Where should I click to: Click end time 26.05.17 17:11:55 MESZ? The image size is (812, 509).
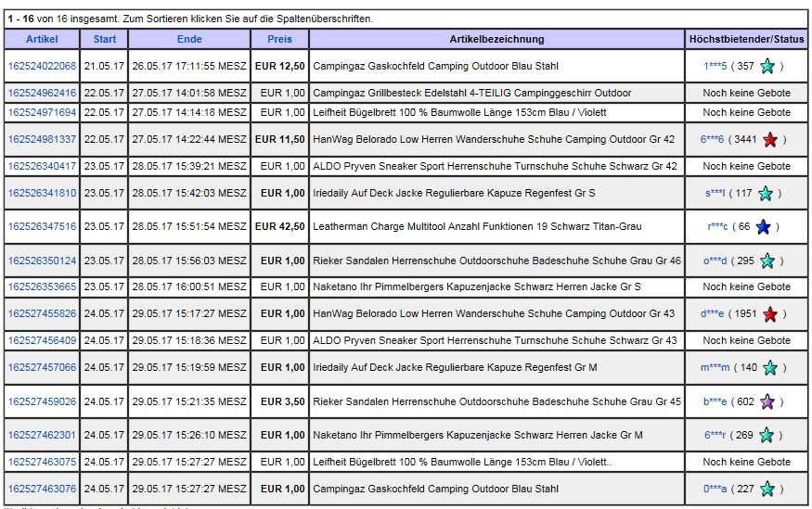(x=189, y=66)
